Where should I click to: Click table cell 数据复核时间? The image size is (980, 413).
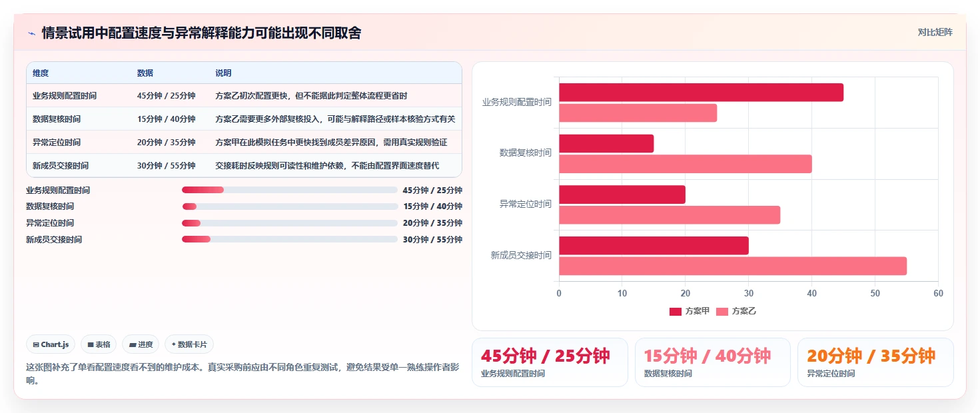[x=57, y=119]
